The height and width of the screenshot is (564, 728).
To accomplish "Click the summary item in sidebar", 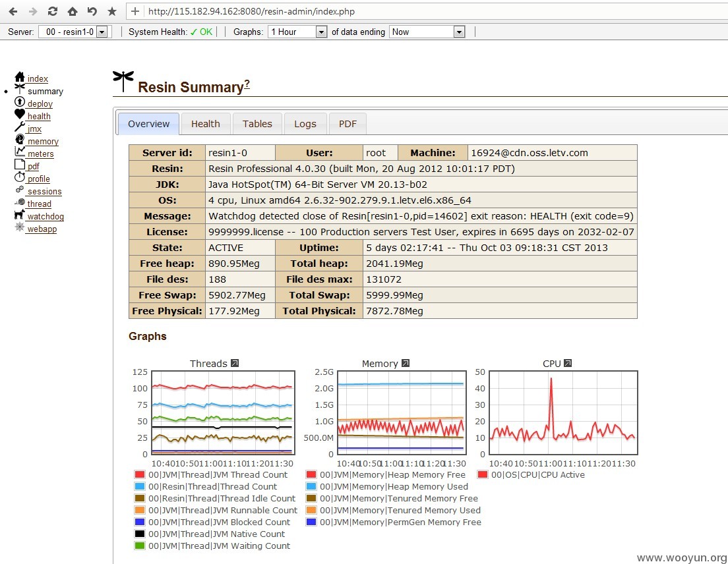I will click(45, 92).
